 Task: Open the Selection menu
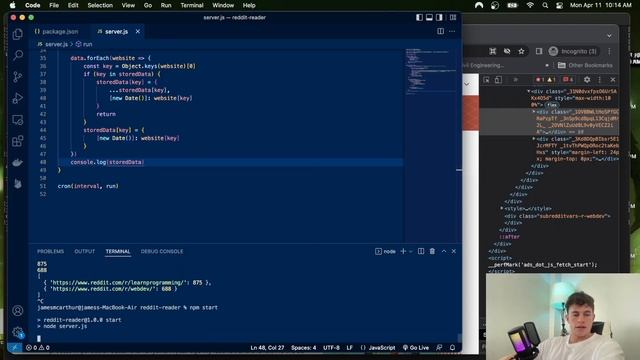(100, 5)
